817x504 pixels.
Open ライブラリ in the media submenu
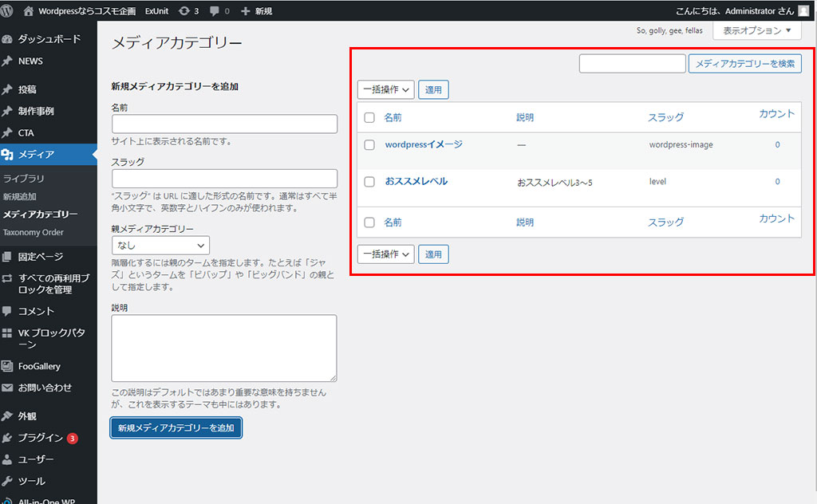24,179
